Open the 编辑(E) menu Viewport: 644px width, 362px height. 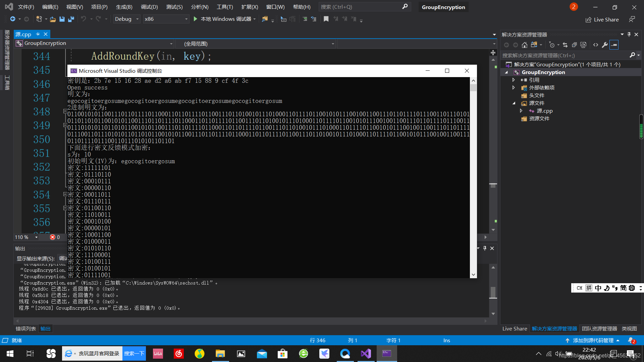tap(50, 7)
